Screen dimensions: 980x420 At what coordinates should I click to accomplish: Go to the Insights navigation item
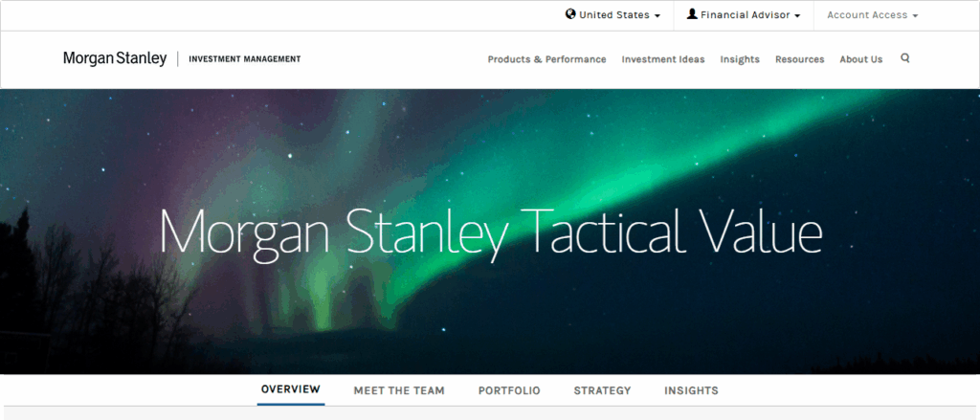[x=740, y=59]
